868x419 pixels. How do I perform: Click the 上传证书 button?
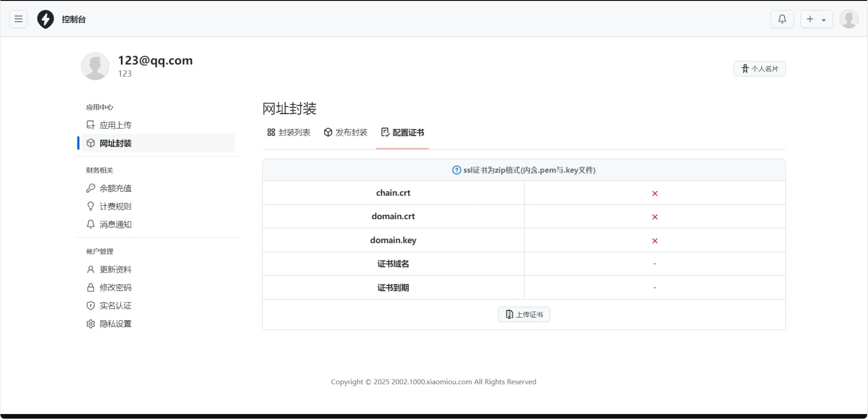coord(524,314)
